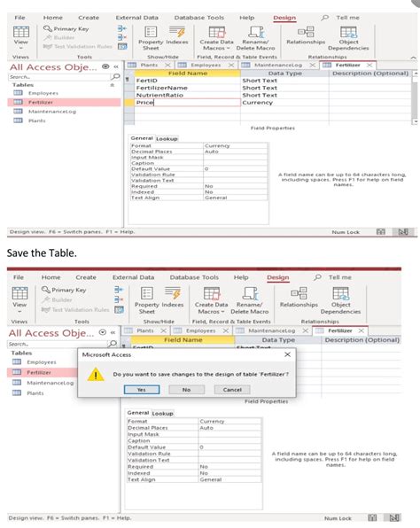This screenshot has height=528, width=420.
Task: Click Cancel in the save changes dialog
Action: click(x=232, y=390)
